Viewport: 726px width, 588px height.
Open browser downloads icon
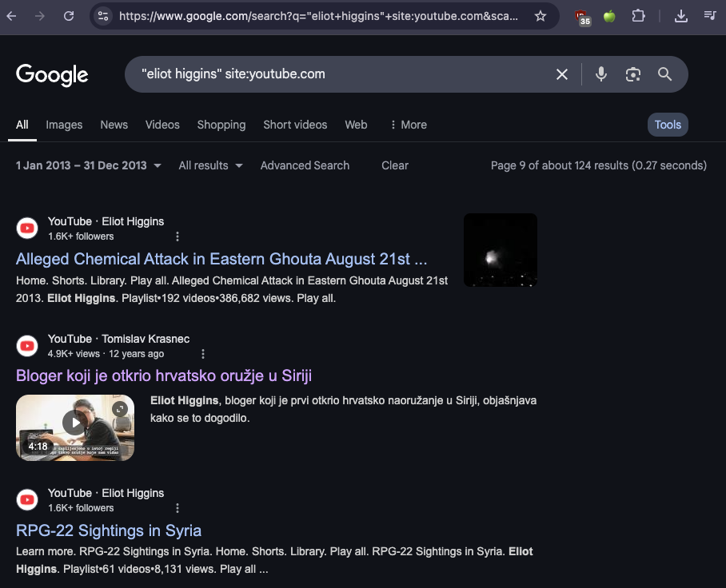point(681,16)
